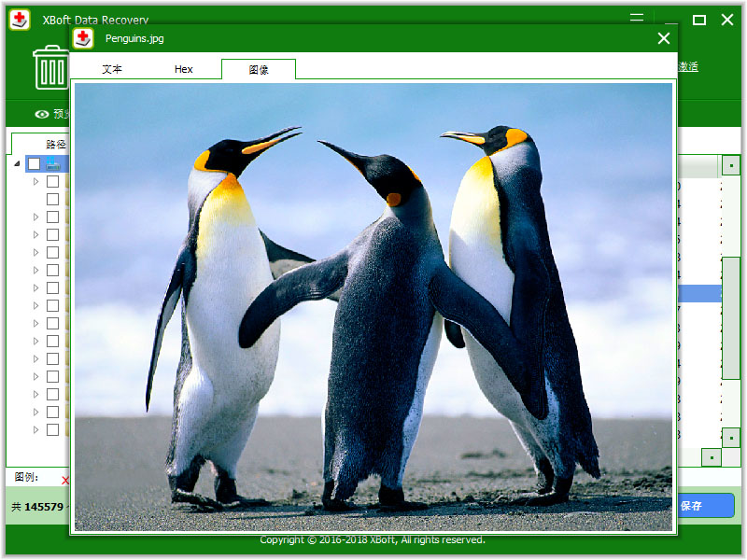Click the horizontal scrollbar right arrow
Screen dimensions: 747x560
coord(712,457)
